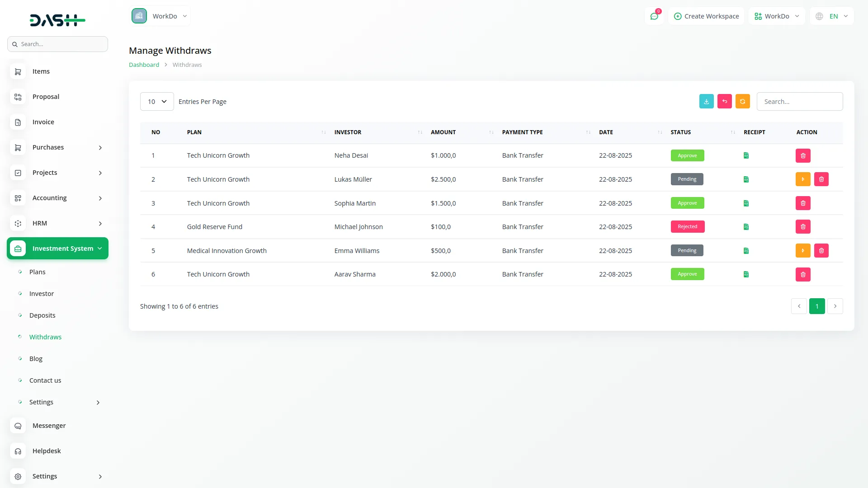Screen dimensions: 868x488
Task: Open the chat messages notification icon
Action: (x=654, y=16)
